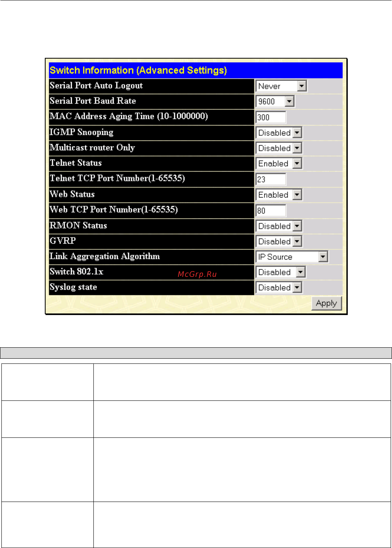The height and width of the screenshot is (548, 392).
Task: Click the 'Telnet Status' label
Action: pos(75,163)
